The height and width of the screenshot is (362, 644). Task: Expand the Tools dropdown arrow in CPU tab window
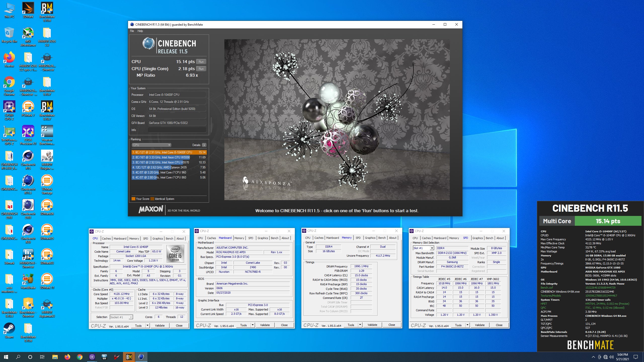coord(148,326)
